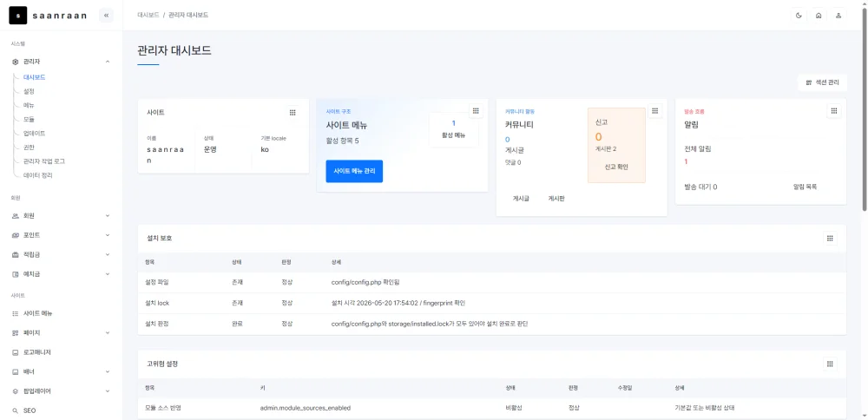Image resolution: width=868 pixels, height=420 pixels.
Task: Open grid handle on 고위험 설정 section
Action: (830, 364)
